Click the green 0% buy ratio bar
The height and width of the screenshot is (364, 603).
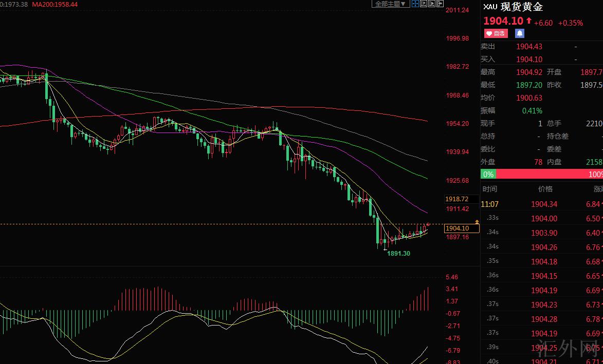[x=488, y=175]
